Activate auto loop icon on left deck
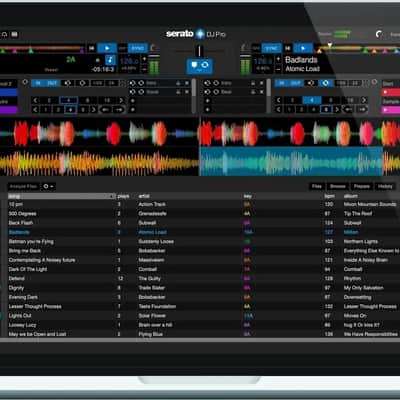 point(68,83)
